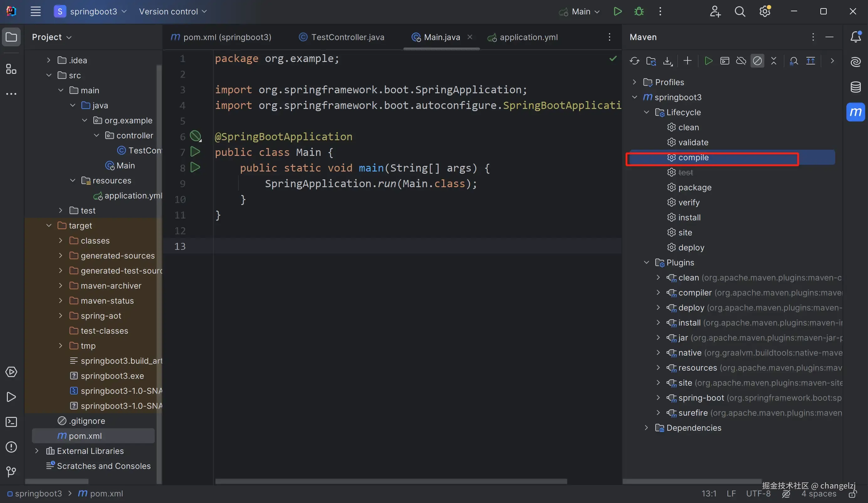Open the Terminal tool window

[x=11, y=422]
